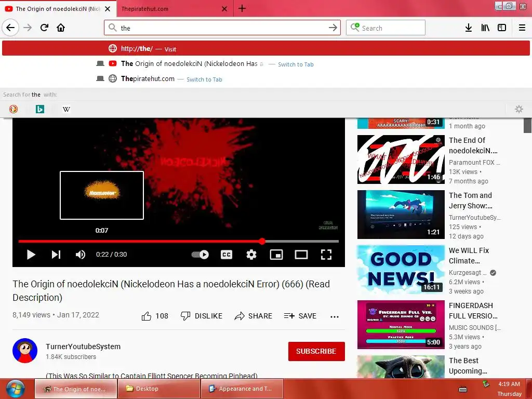Image resolution: width=532 pixels, height=399 pixels.
Task: Select the http://the/ Visit suggestion
Action: (x=266, y=48)
